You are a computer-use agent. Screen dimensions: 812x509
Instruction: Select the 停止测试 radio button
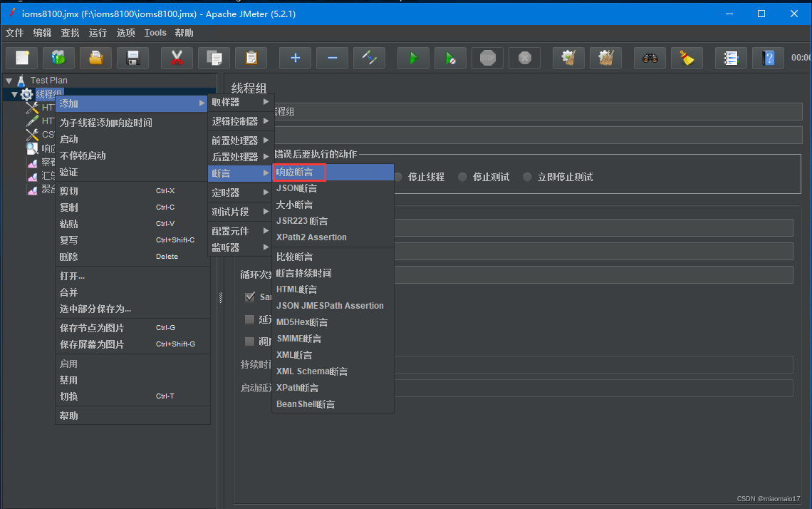(462, 178)
